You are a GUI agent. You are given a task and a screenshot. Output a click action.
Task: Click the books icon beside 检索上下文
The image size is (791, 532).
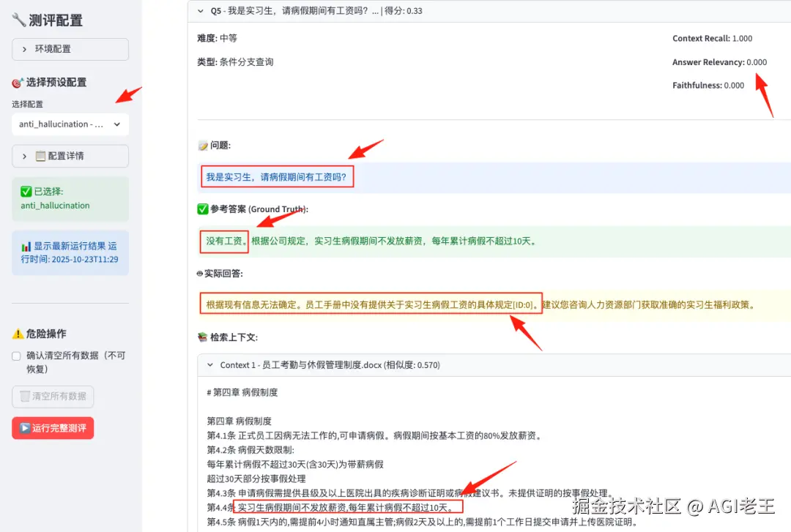point(203,337)
